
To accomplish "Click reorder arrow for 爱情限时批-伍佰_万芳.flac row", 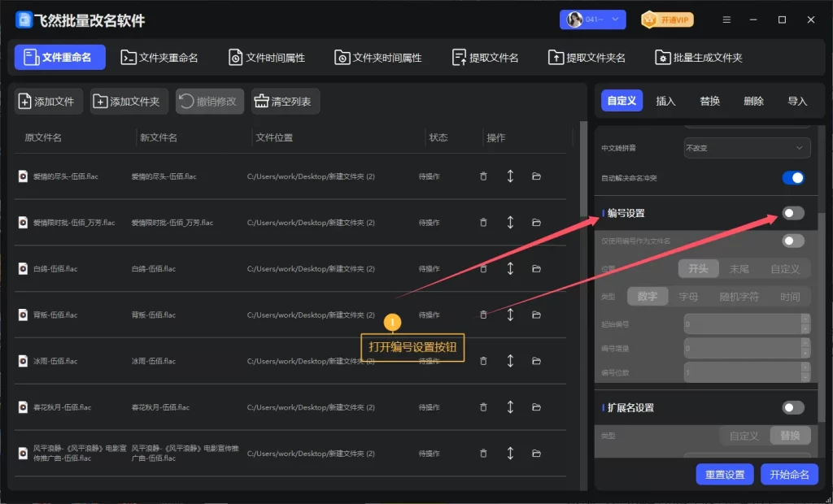I will click(510, 223).
